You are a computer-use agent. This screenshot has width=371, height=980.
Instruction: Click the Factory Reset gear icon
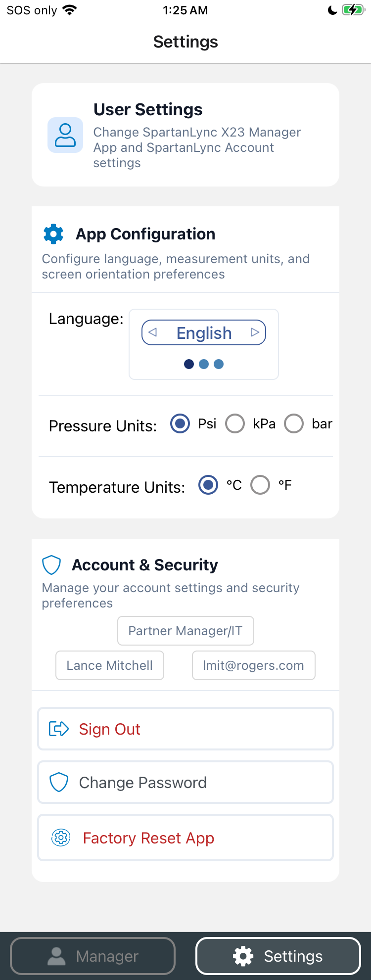tap(61, 838)
